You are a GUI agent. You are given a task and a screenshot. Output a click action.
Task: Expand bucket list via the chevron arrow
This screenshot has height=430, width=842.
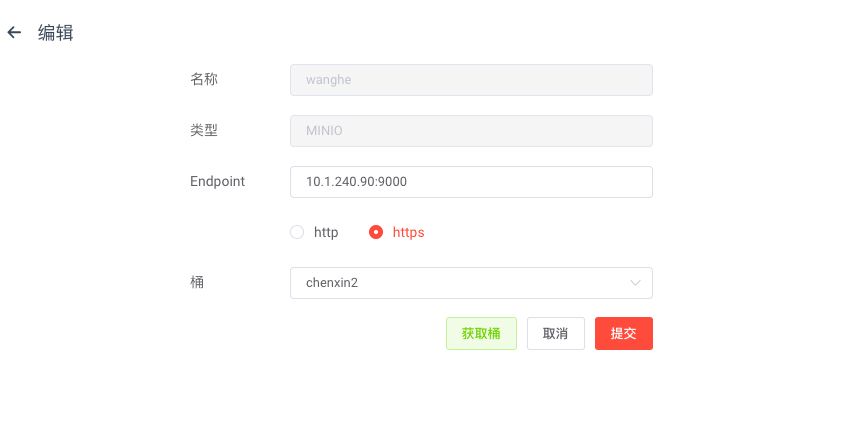[x=635, y=283]
